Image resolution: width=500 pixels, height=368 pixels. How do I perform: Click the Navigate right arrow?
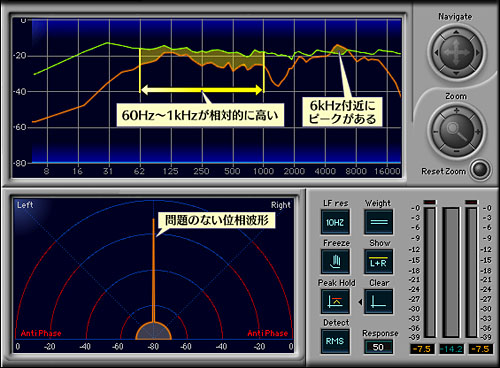[x=477, y=53]
